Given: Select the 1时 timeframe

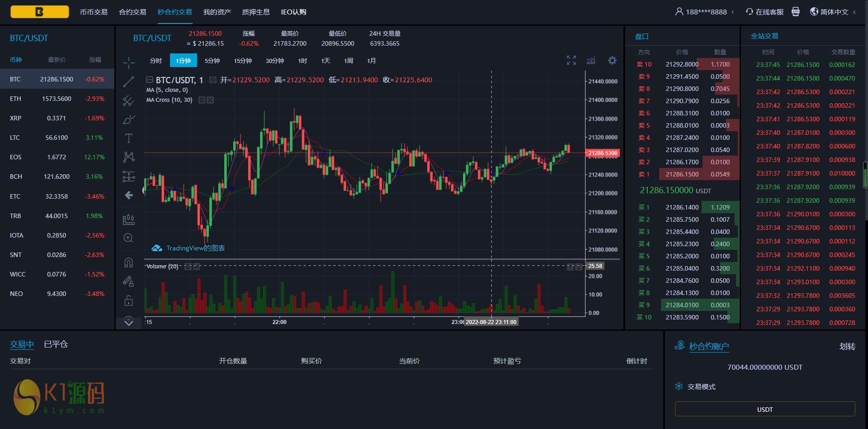Looking at the screenshot, I should click(302, 61).
